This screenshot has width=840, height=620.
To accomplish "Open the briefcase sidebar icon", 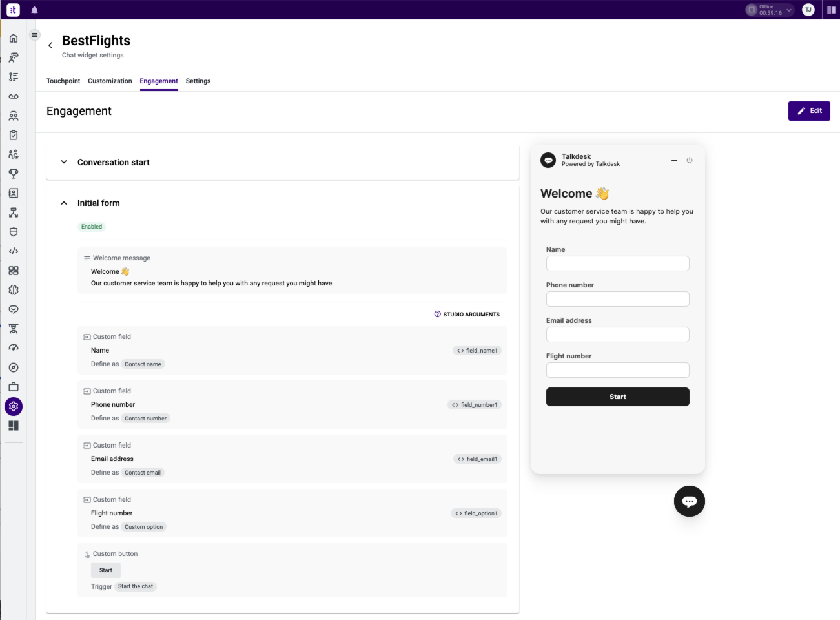I will (x=14, y=387).
